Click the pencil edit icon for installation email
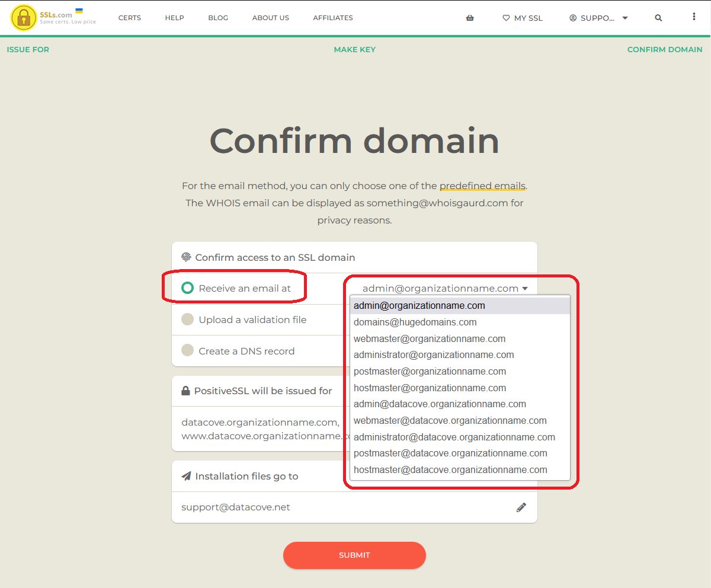The height and width of the screenshot is (588, 711). tap(521, 507)
